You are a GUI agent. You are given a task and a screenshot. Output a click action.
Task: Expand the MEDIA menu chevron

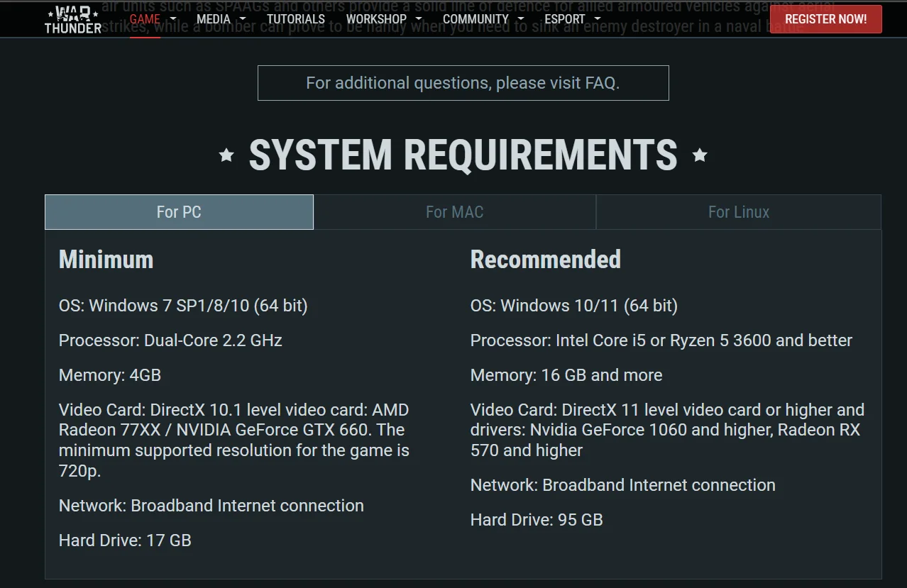click(x=241, y=19)
